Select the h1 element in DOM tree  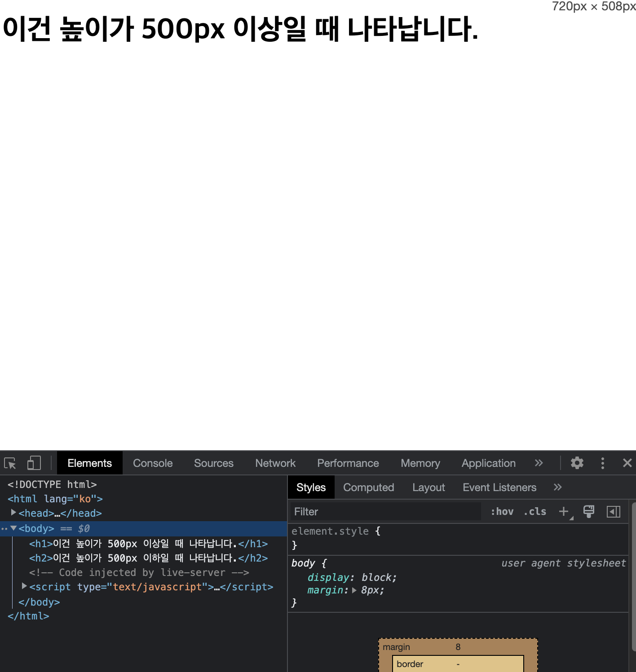(148, 544)
